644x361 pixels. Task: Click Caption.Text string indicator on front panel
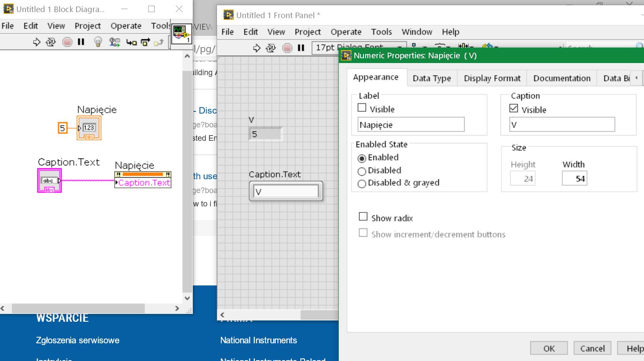[x=286, y=191]
